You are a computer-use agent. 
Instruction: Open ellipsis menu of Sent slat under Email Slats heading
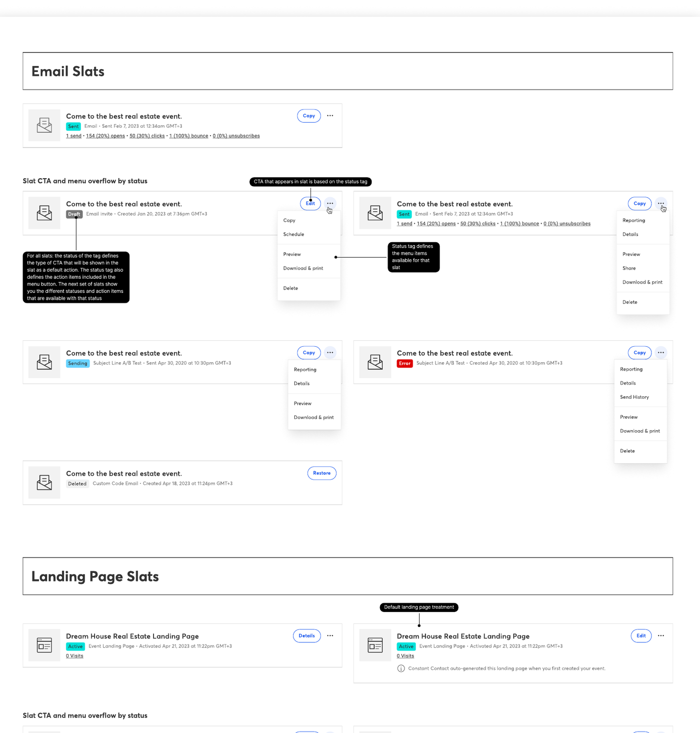(330, 116)
